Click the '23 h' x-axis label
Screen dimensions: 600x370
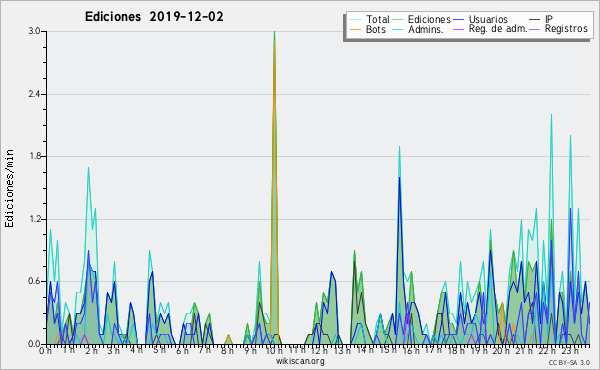coord(569,351)
